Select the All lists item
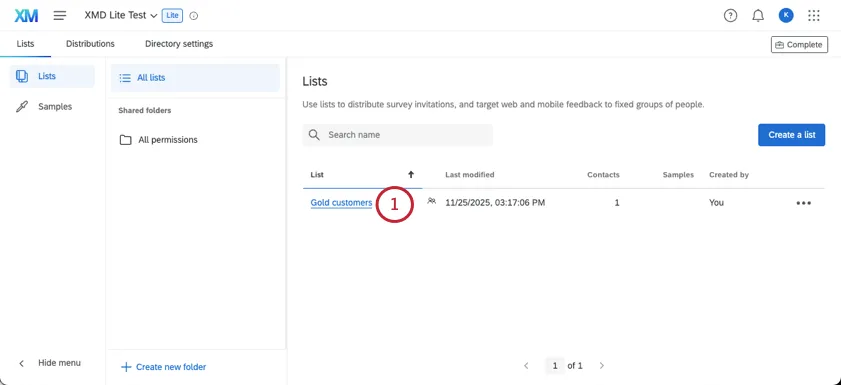Image resolution: width=841 pixels, height=385 pixels. tap(195, 78)
